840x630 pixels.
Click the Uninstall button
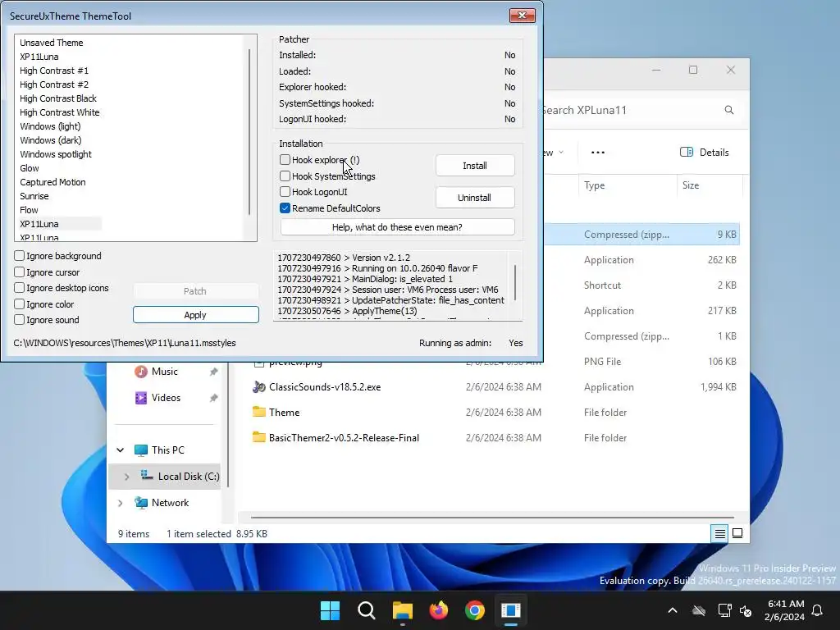(x=475, y=198)
